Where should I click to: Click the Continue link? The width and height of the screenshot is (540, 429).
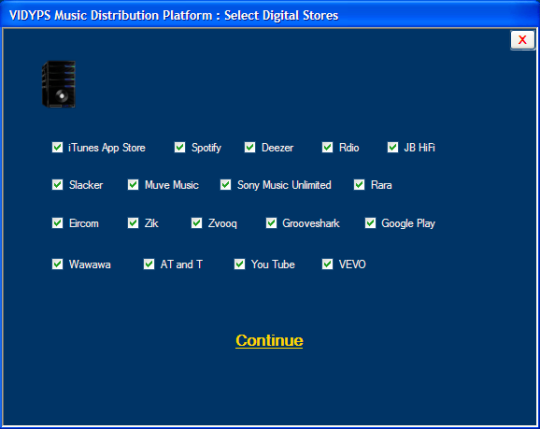click(x=269, y=341)
